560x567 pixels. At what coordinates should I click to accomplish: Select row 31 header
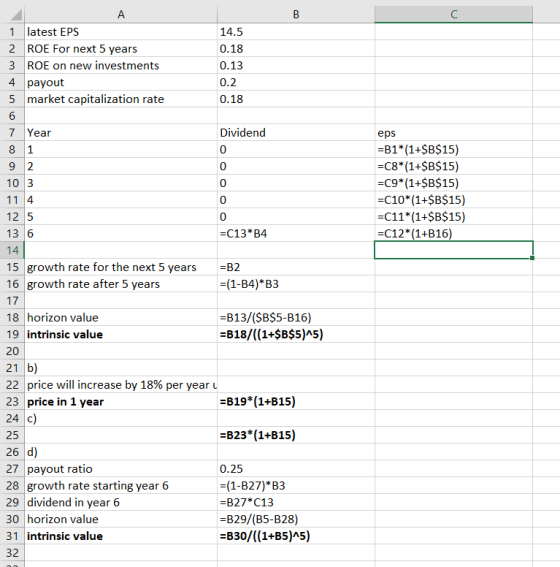point(12,536)
